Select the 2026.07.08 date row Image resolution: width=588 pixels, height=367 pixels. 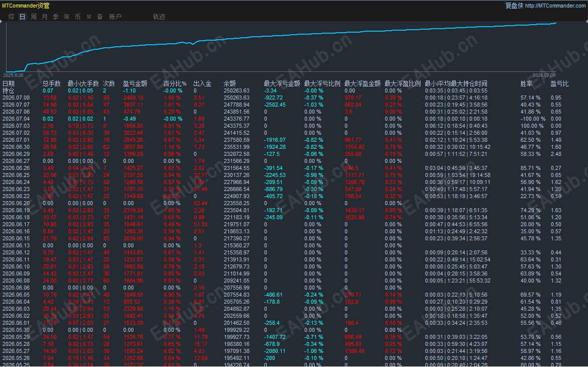(16, 98)
